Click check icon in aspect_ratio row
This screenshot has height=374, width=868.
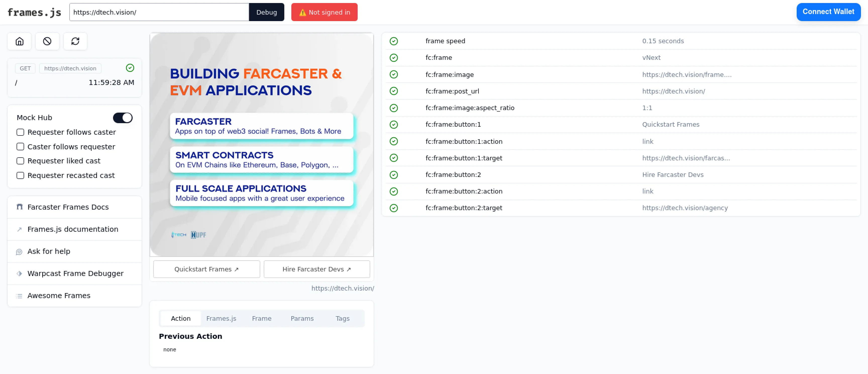tap(394, 108)
